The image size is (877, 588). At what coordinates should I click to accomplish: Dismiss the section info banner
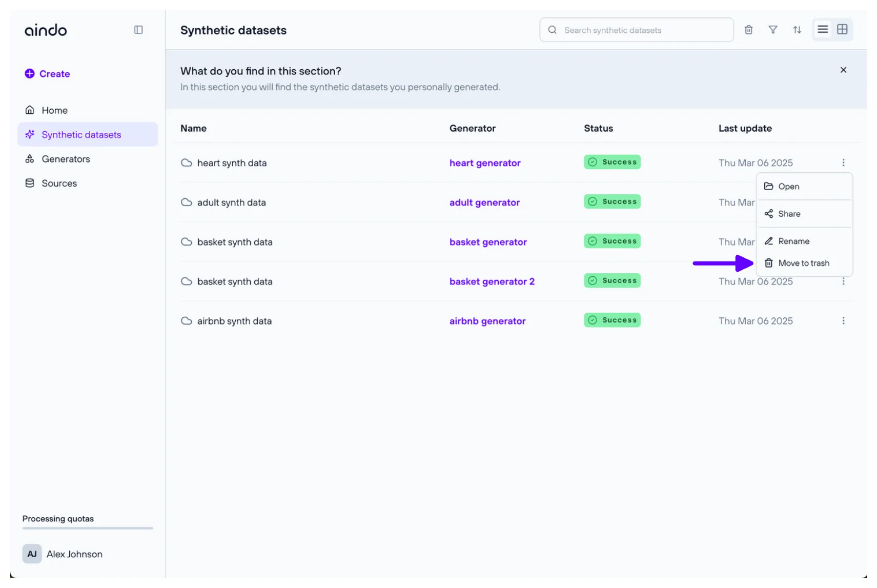tap(843, 70)
